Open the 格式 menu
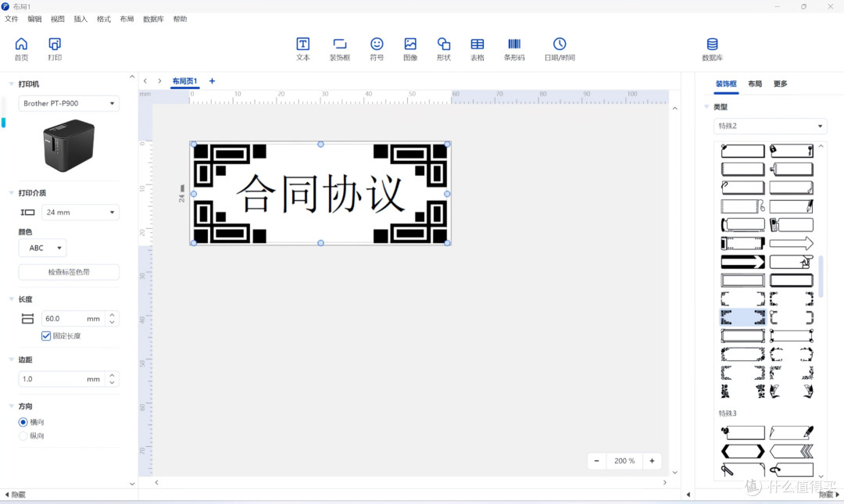This screenshot has width=844, height=504. pos(104,19)
